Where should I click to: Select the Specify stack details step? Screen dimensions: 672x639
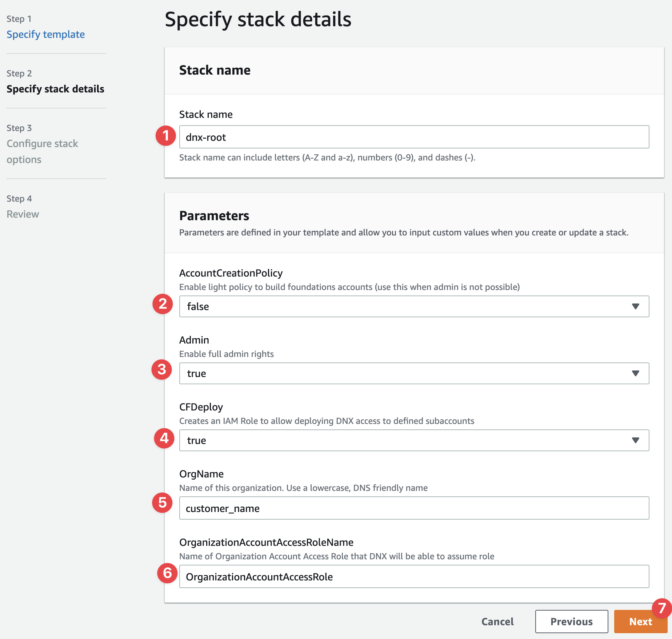pos(55,89)
